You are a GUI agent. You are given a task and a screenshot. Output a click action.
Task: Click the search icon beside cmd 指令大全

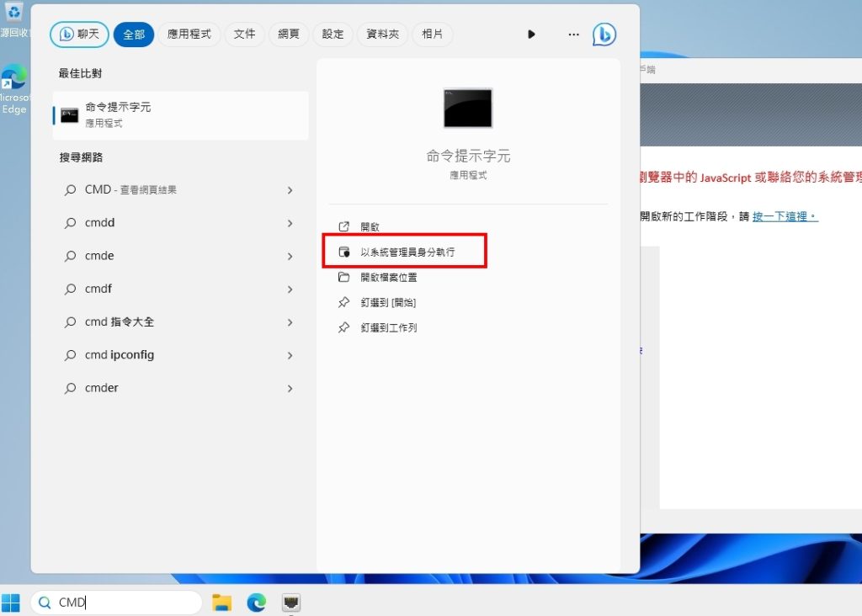tap(71, 322)
